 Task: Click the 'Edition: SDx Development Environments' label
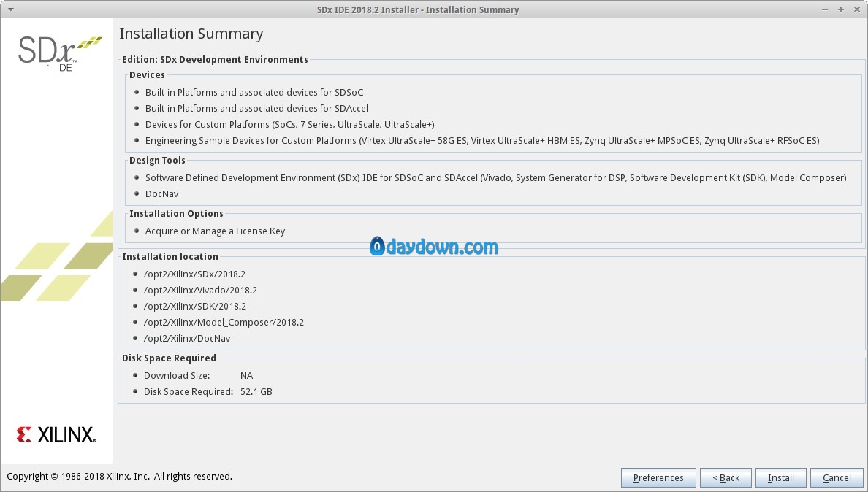coord(215,60)
